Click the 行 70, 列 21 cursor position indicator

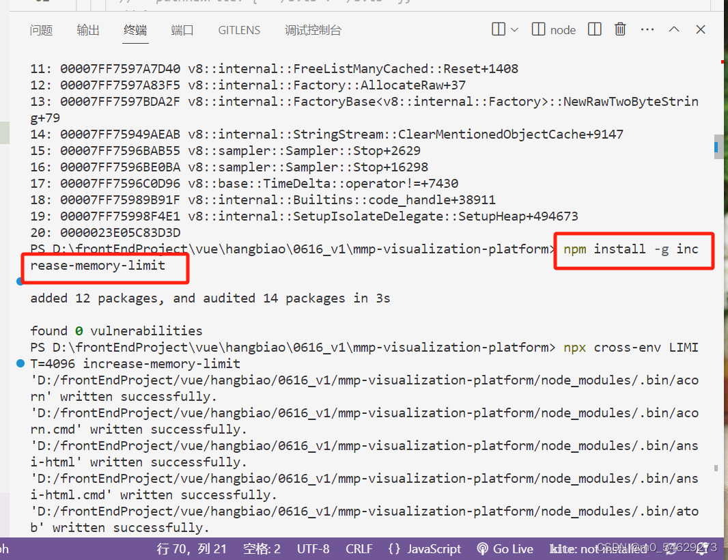point(192,548)
